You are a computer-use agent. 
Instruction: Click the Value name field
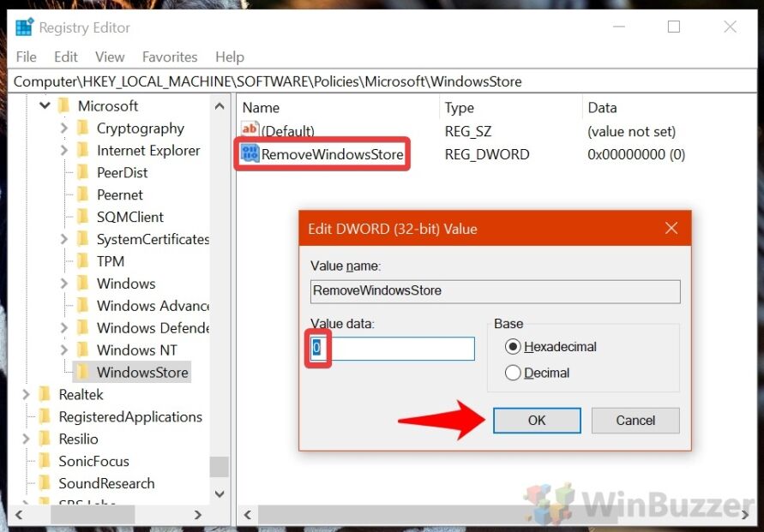click(x=495, y=291)
